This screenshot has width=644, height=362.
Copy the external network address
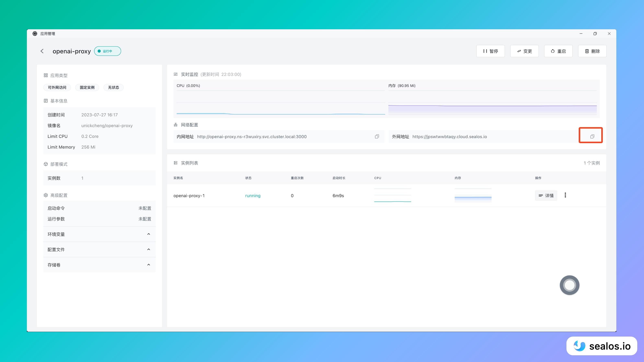tap(592, 136)
